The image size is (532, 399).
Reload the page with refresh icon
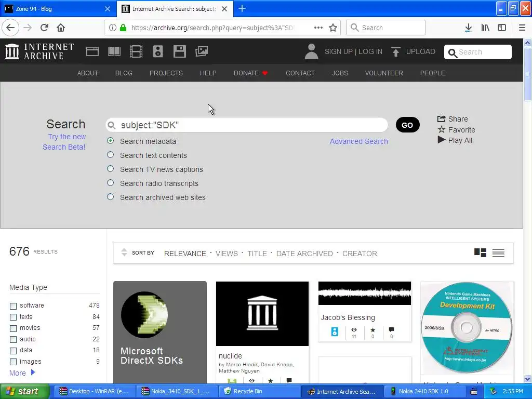coord(44,28)
